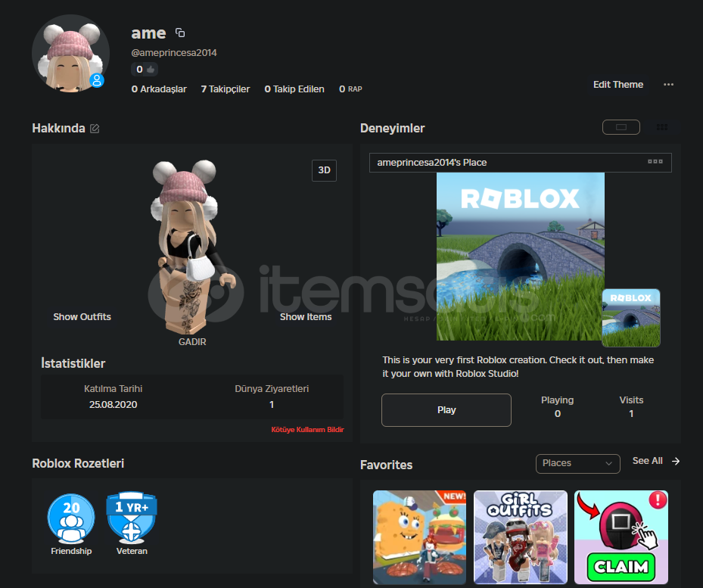Image resolution: width=703 pixels, height=588 pixels.
Task: Open the profile avatar headshot
Action: tap(71, 54)
